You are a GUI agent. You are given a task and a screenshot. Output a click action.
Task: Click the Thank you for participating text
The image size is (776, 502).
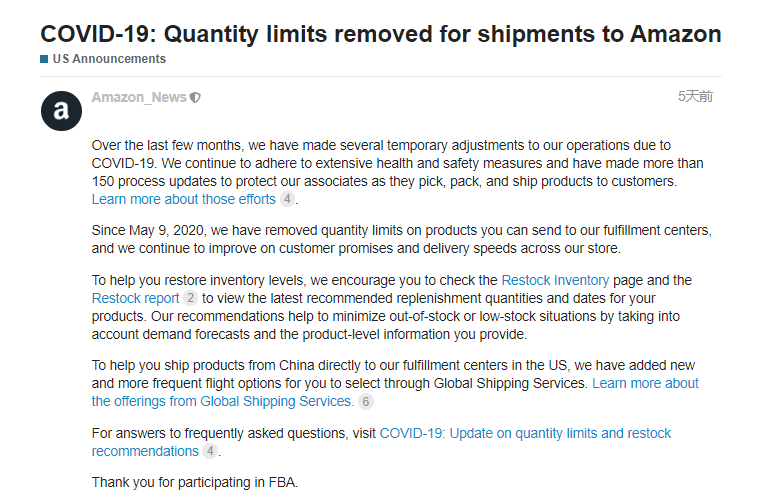click(x=194, y=482)
